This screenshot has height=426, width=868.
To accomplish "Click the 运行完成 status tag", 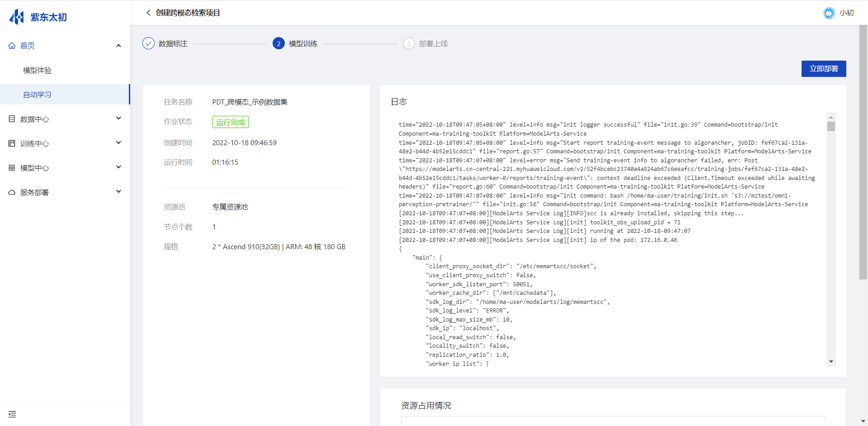I will [x=230, y=122].
